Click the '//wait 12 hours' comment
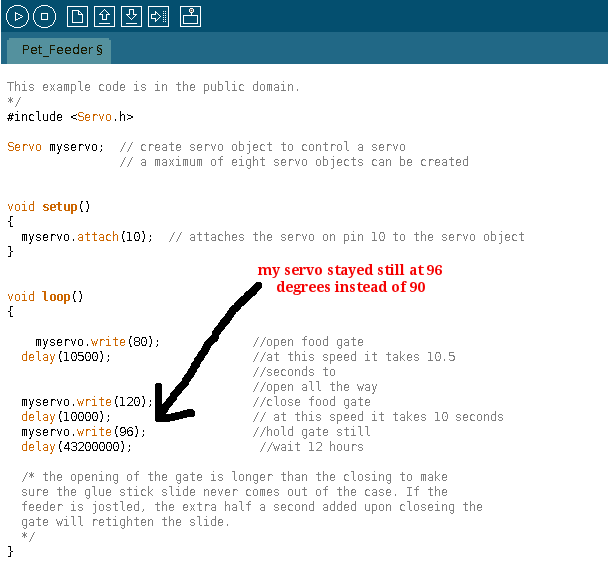Screen dimensions: 608x569 pos(311,447)
